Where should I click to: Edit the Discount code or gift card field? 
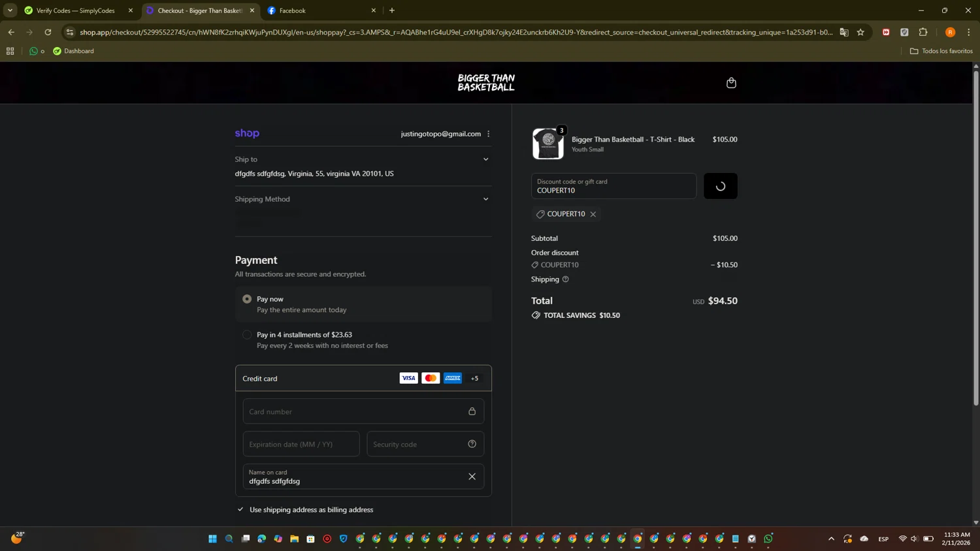[x=613, y=186]
